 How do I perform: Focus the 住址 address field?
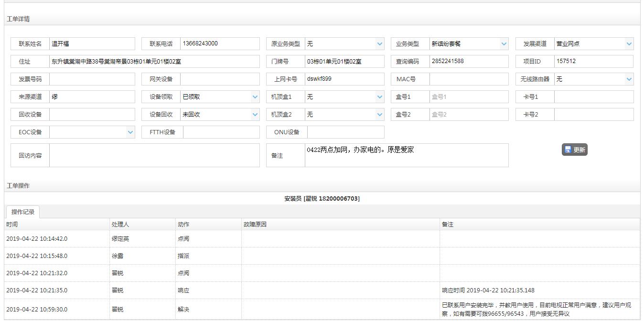154,62
